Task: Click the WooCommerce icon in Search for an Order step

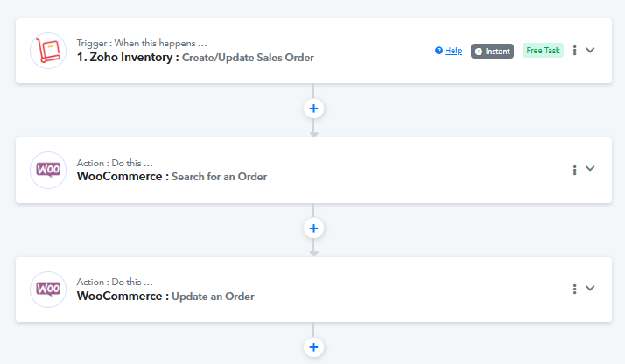Action: tap(48, 170)
